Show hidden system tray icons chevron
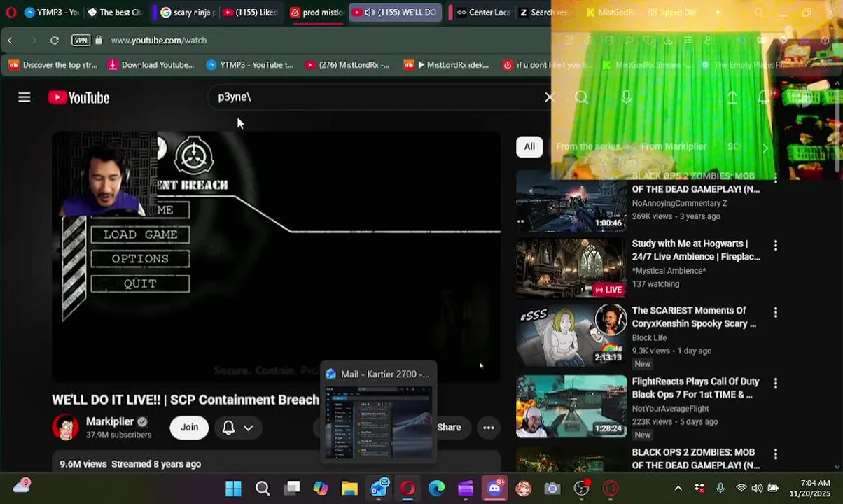This screenshot has height=504, width=843. (x=678, y=489)
